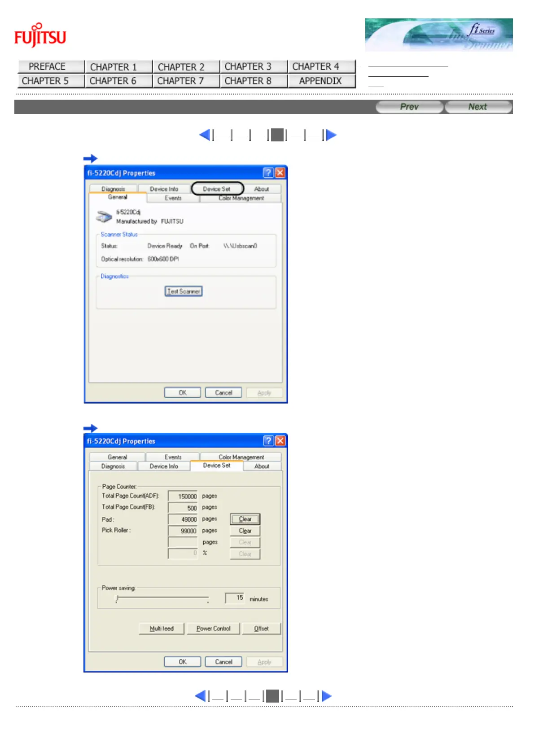
Task: Select the General tab in the Page Counter dialog
Action: [118, 457]
